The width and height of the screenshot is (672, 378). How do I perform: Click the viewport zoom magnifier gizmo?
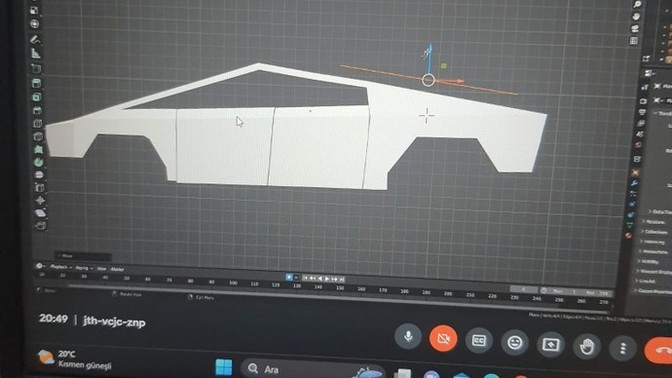pos(637,4)
